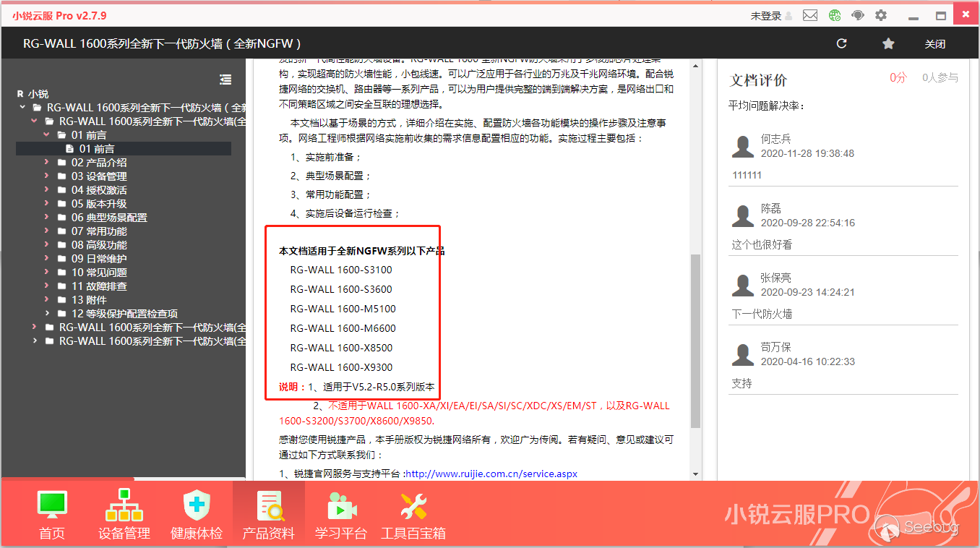This screenshot has height=548, width=980.
Task: Click the 0人参与 participant count
Action: tap(940, 78)
